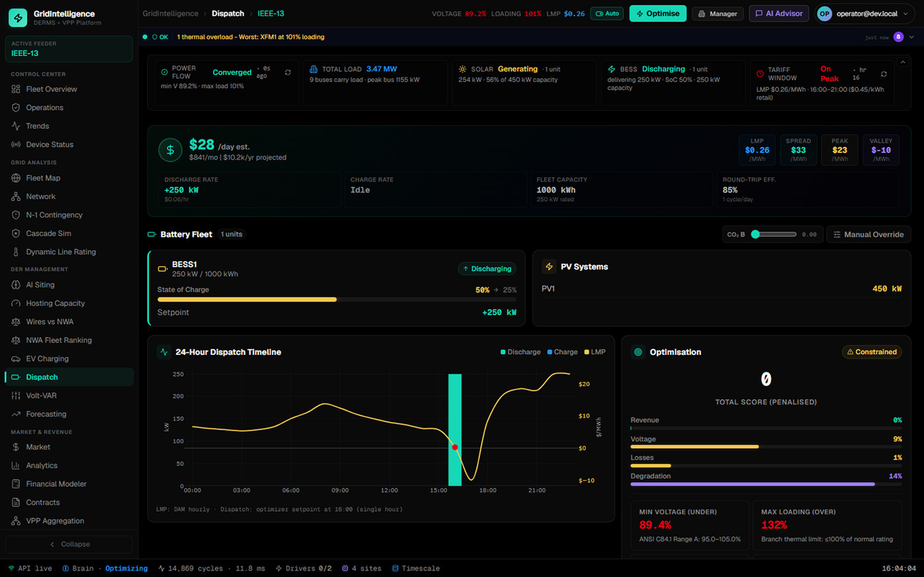Click the GridIntelligence lightning logo icon
The height and width of the screenshot is (577, 924).
point(18,18)
